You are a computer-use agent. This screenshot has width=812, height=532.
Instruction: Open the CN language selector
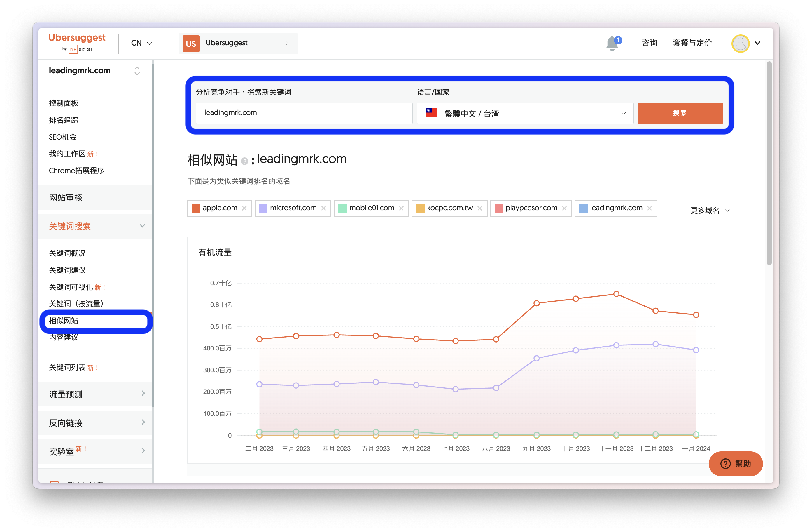point(141,43)
